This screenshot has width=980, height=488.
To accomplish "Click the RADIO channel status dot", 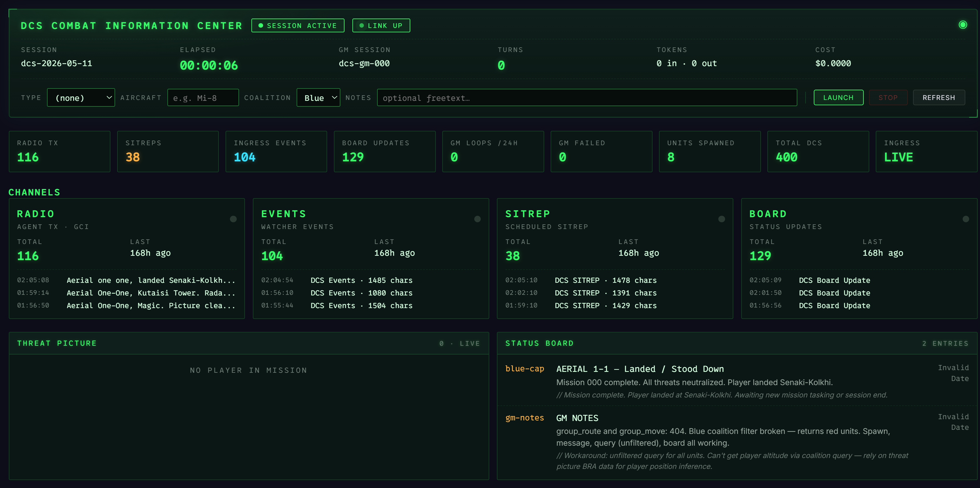I will 233,219.
